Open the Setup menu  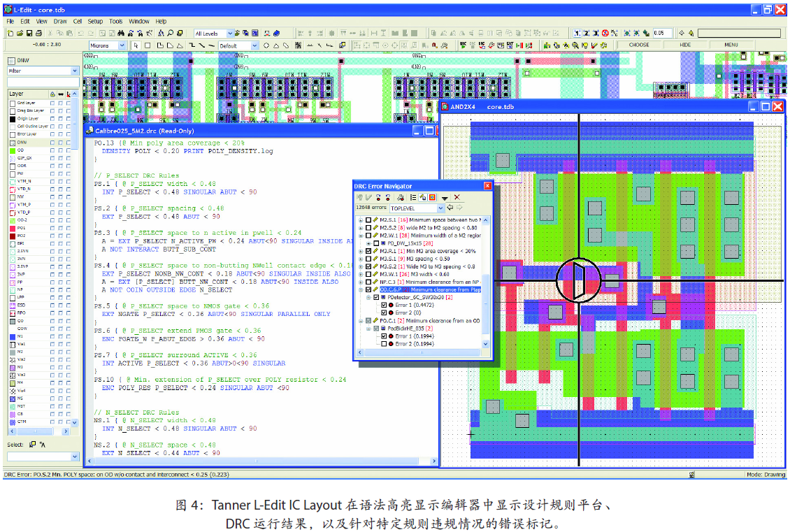[x=95, y=22]
